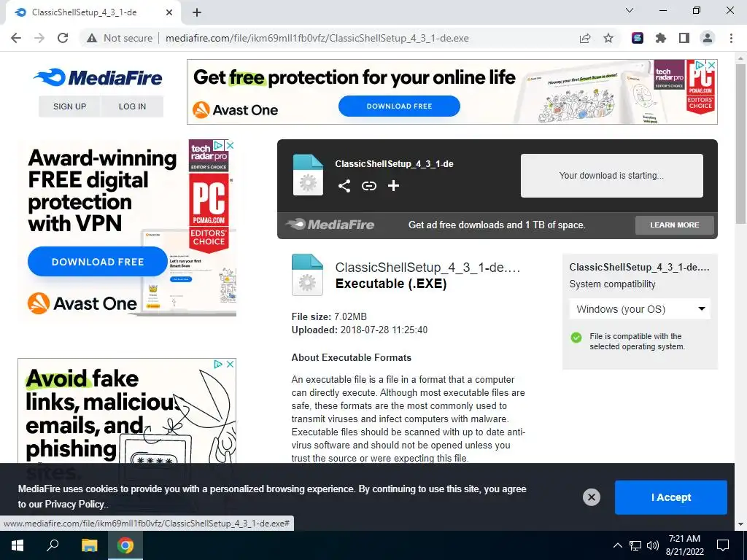Open the Windows Start menu

18,545
